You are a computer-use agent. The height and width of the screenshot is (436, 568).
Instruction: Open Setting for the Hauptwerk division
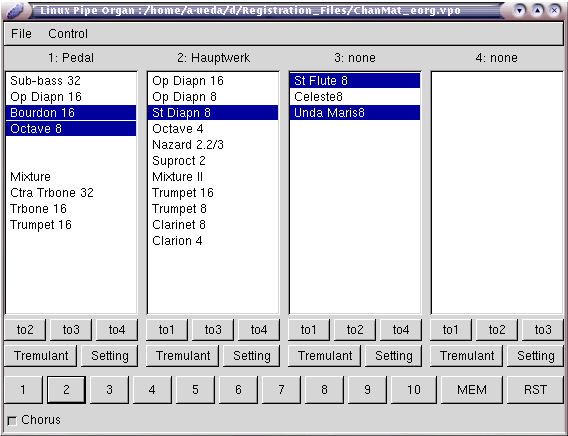click(251, 356)
